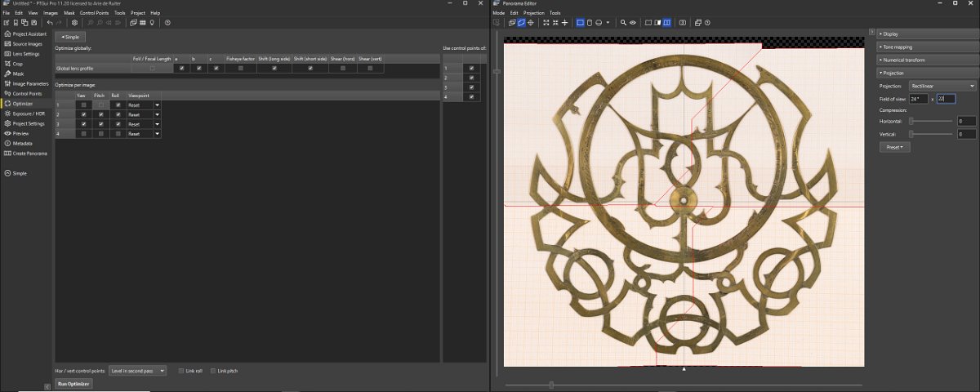Enable the Link roll checkbox

181,371
